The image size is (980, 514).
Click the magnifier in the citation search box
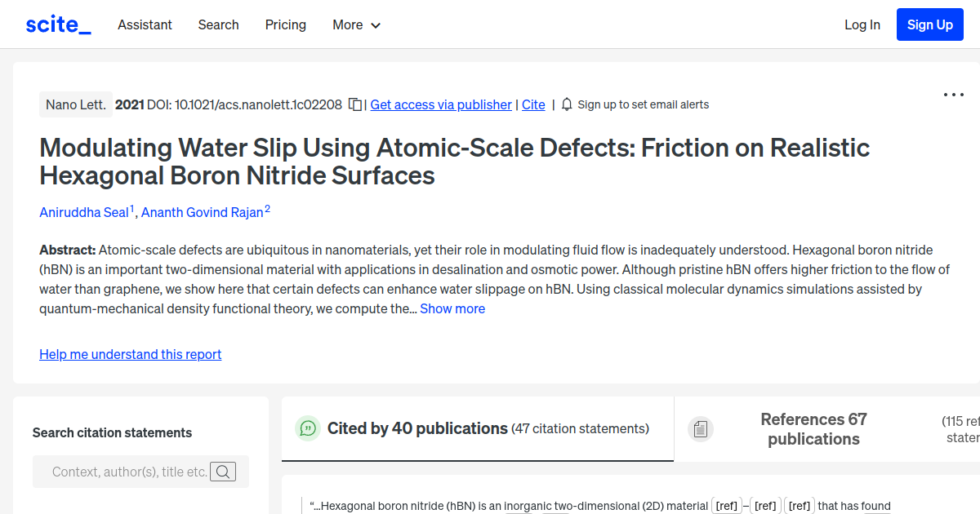(x=223, y=471)
